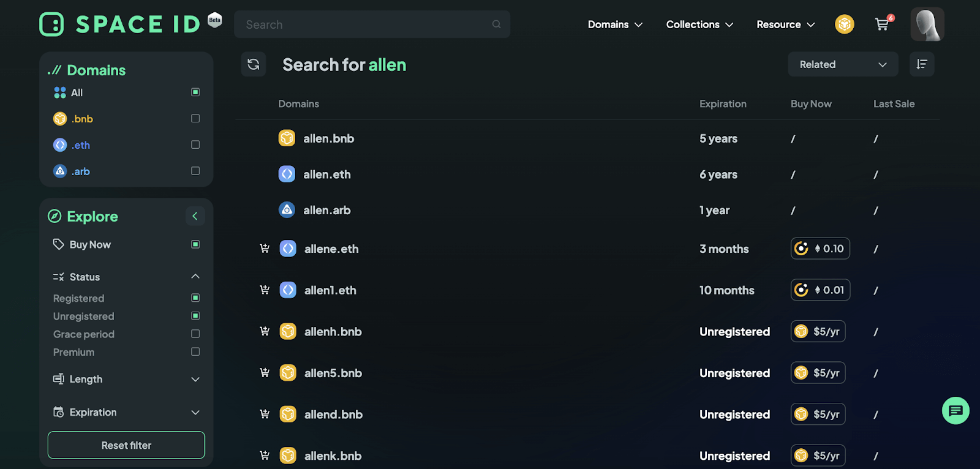Open the allene.eth domain name
This screenshot has width=980, height=469.
pos(331,249)
